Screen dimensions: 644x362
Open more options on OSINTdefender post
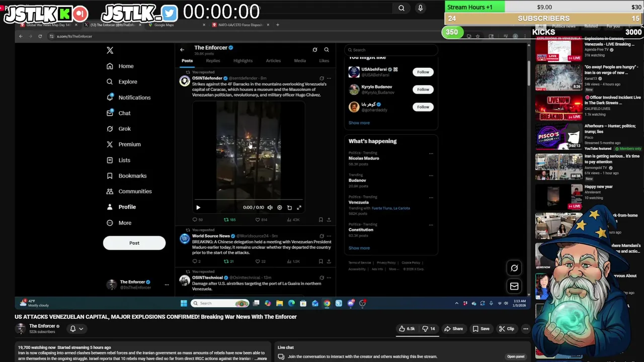tap(329, 78)
